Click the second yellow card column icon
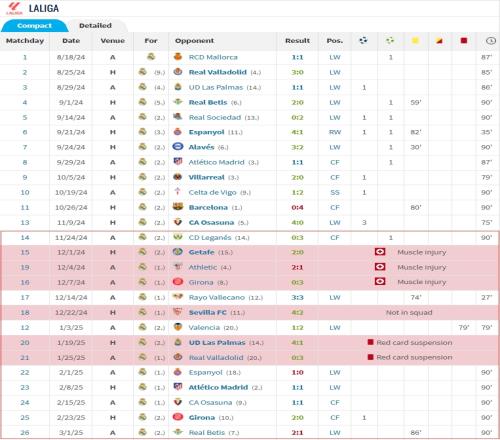500x440 pixels. click(x=439, y=41)
